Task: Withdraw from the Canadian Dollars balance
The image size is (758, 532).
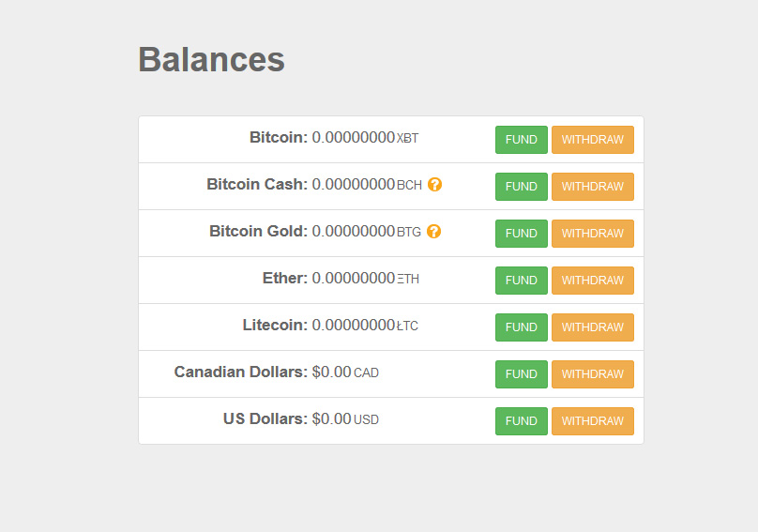Action: click(593, 374)
